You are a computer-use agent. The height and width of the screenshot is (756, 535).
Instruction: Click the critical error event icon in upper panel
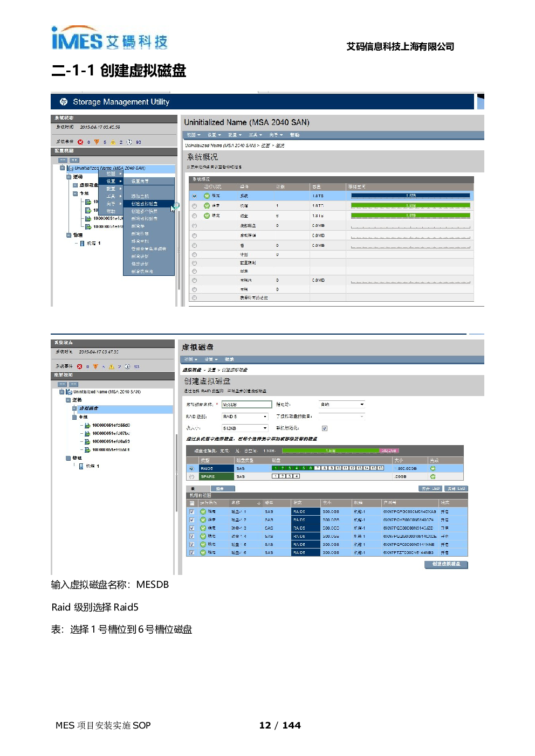point(80,142)
